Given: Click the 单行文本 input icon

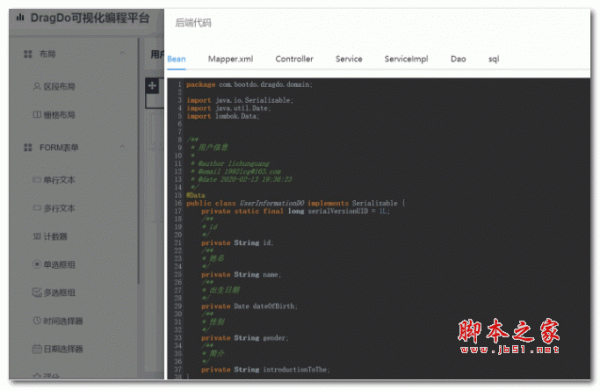Looking at the screenshot, I should tap(37, 179).
